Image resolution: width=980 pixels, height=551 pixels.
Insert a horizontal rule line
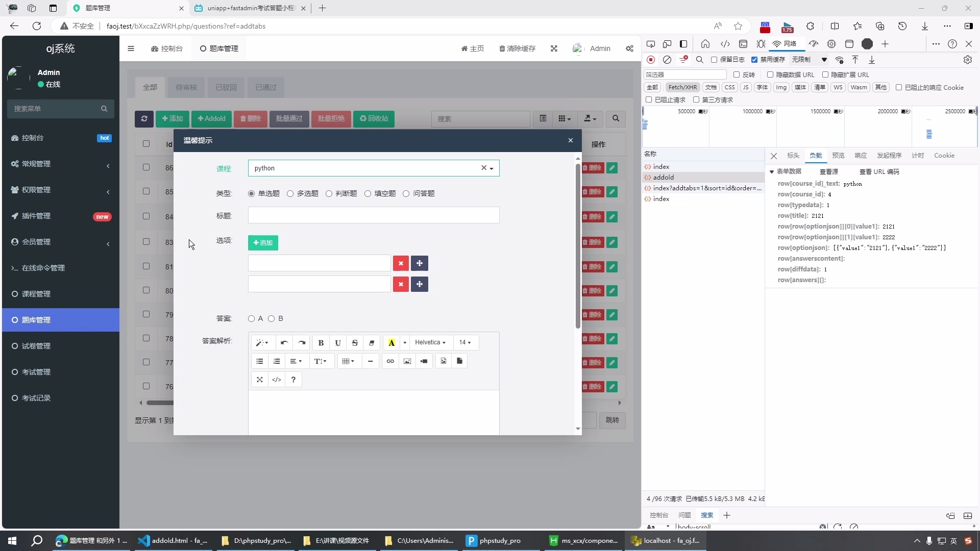pos(371,361)
